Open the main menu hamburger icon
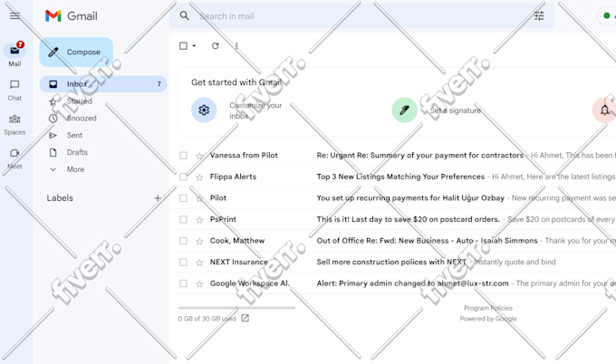The height and width of the screenshot is (364, 616). 14,15
